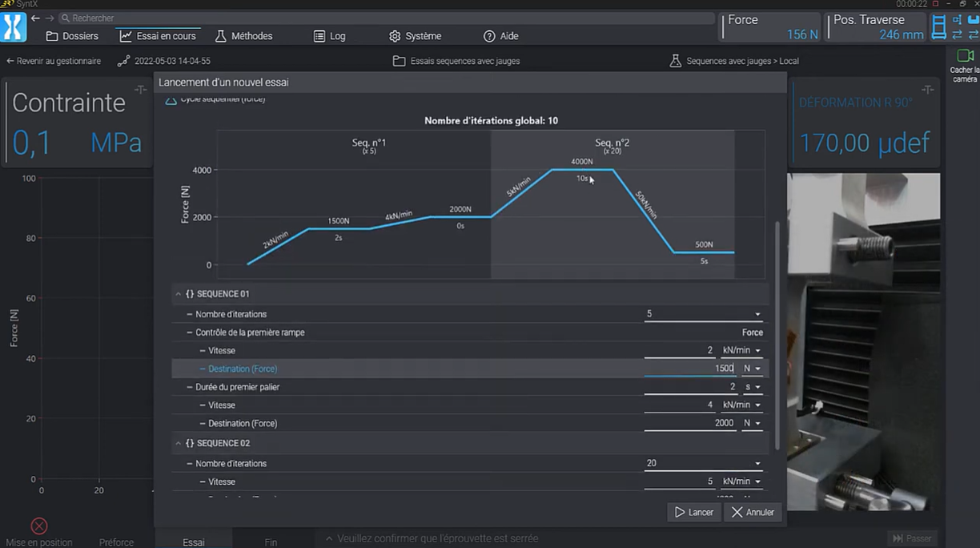980x548 pixels.
Task: Click the blue save disk icon at top right
Action: tap(973, 19)
